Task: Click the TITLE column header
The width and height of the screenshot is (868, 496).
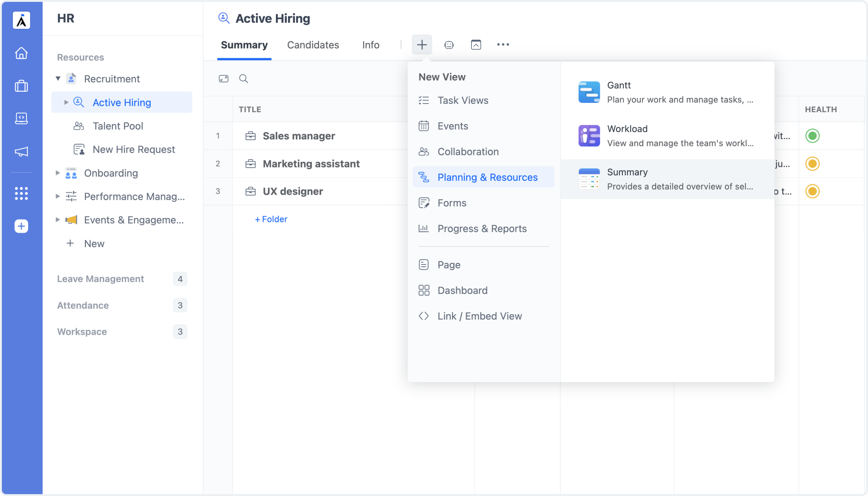Action: [x=250, y=109]
